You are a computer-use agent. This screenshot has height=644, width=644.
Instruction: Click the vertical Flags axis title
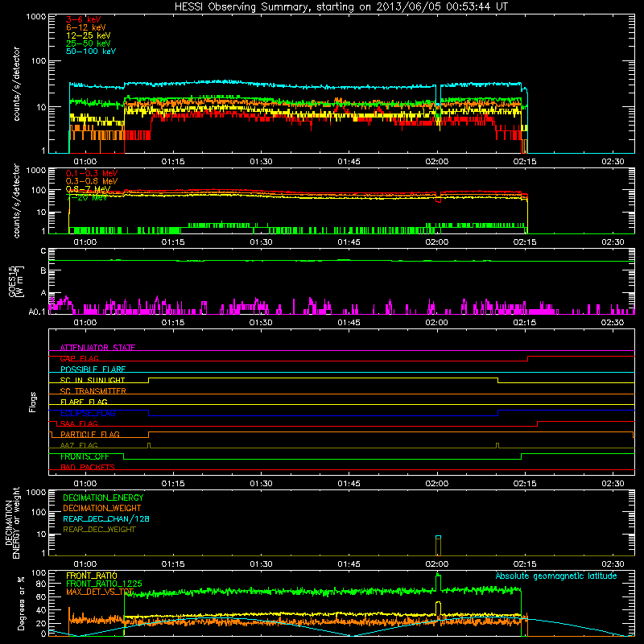coord(33,402)
